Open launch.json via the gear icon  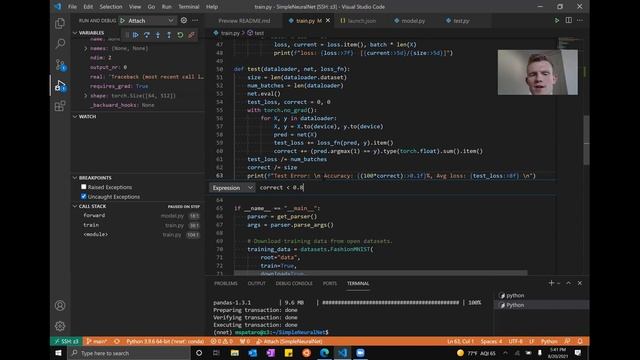click(184, 20)
